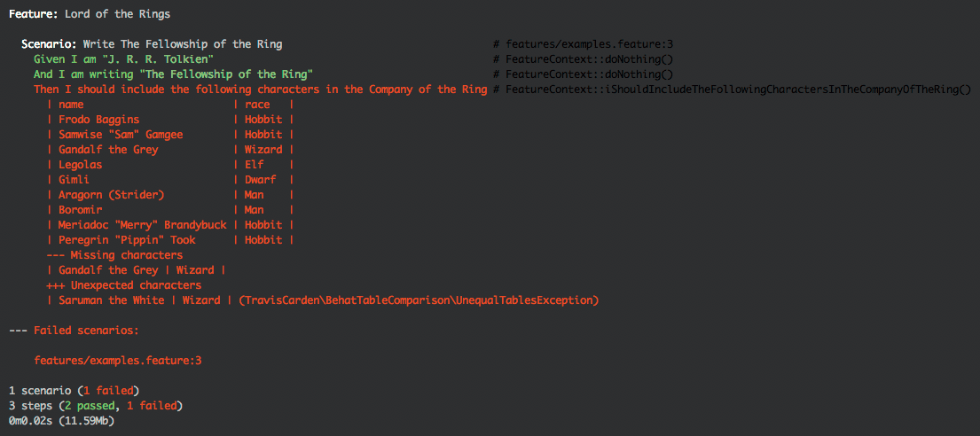Select the Scenario title line

click(x=152, y=44)
